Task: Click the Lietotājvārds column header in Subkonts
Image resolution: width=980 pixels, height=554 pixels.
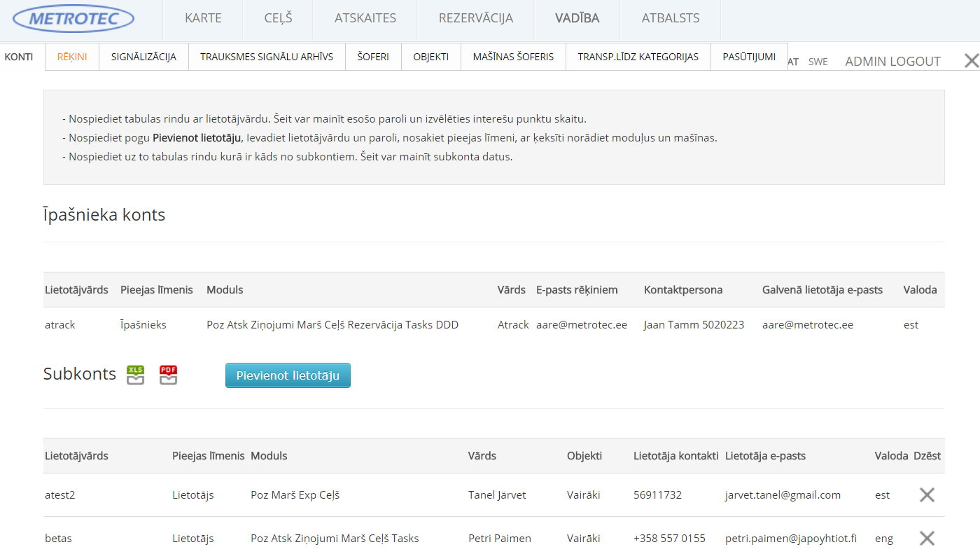Action: [76, 456]
